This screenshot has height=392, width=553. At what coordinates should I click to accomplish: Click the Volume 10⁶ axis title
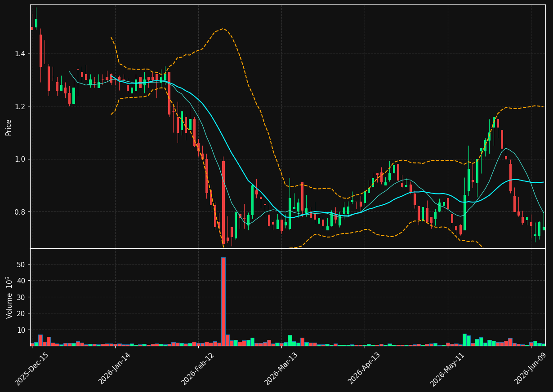(9, 297)
